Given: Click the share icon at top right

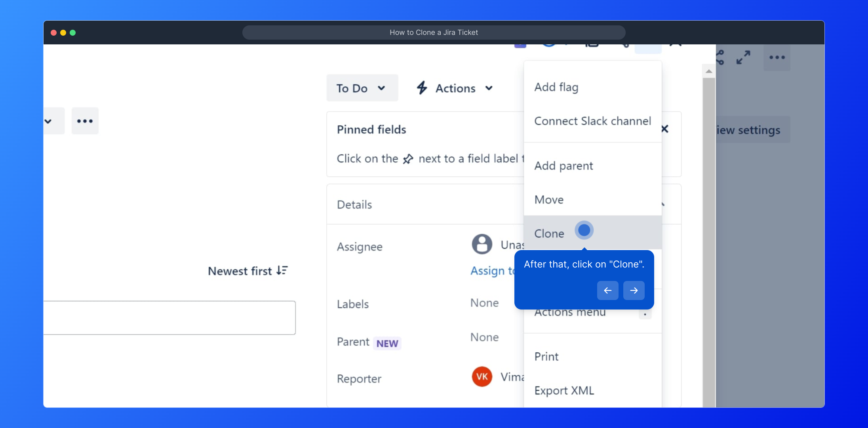Looking at the screenshot, I should [720, 58].
